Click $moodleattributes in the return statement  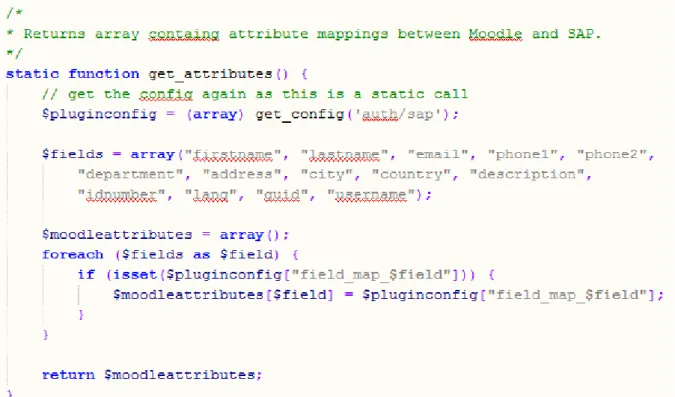click(x=180, y=375)
